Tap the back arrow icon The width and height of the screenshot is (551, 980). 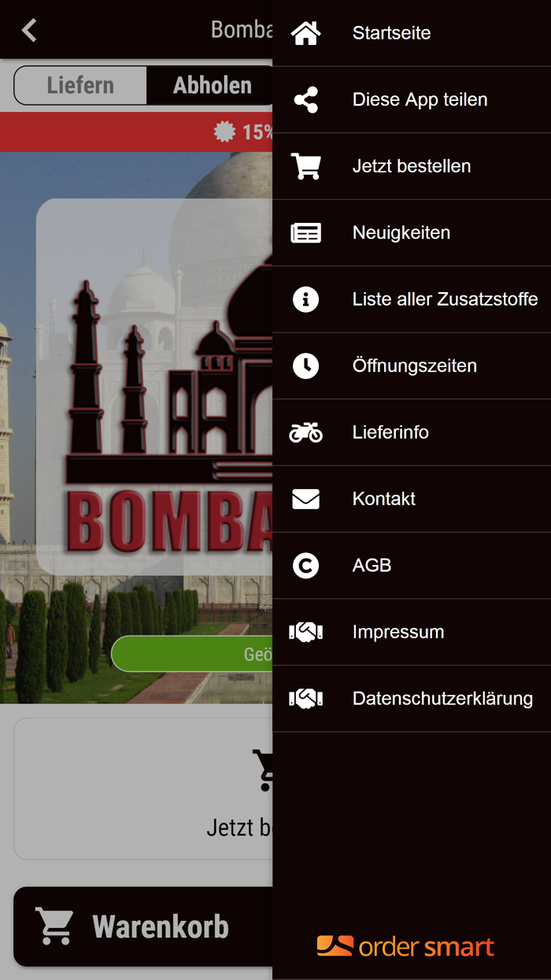[29, 30]
